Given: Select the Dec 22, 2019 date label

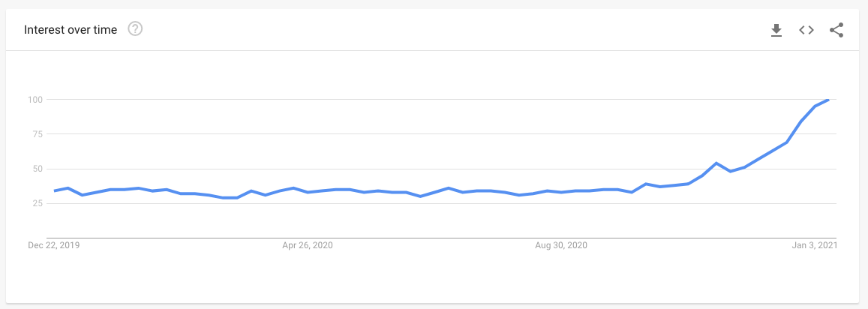Looking at the screenshot, I should (54, 245).
